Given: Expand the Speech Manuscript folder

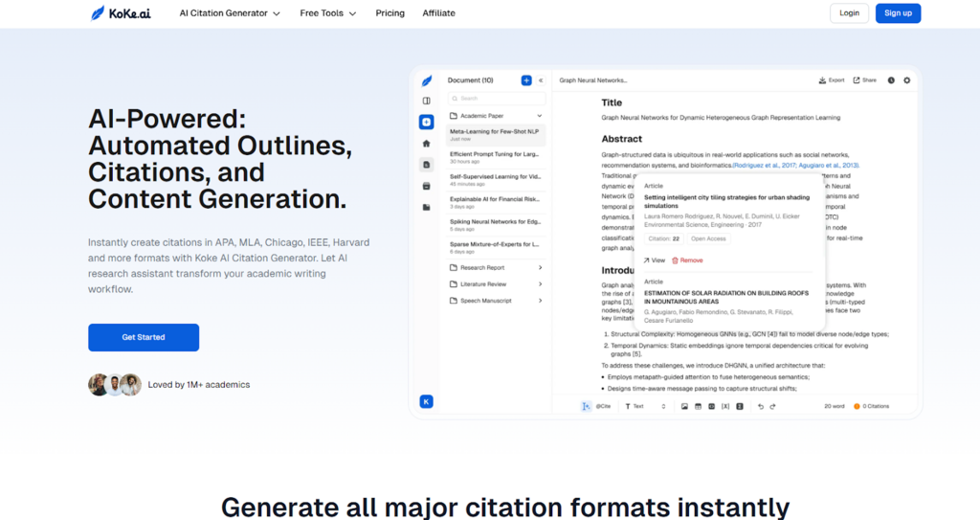Looking at the screenshot, I should pyautogui.click(x=497, y=301).
